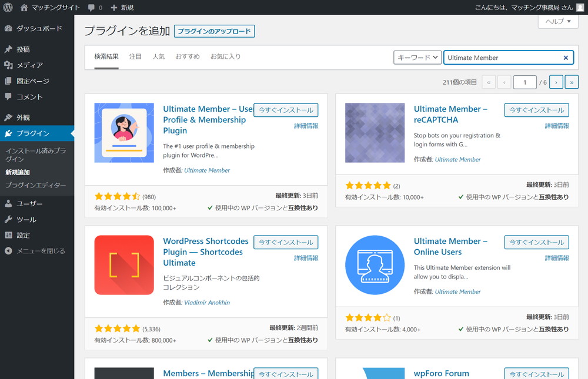Collapse menu via メニューを閉じる arrow icon
The image size is (588, 379).
[x=8, y=251]
